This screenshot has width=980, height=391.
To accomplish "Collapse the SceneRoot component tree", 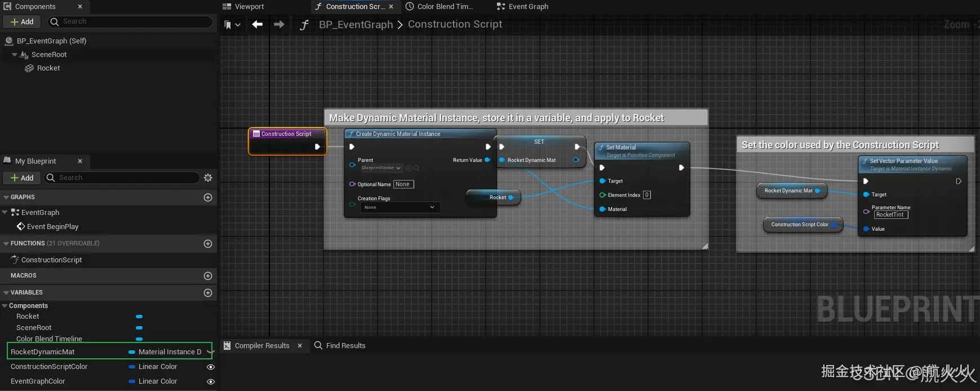I will click(x=15, y=55).
